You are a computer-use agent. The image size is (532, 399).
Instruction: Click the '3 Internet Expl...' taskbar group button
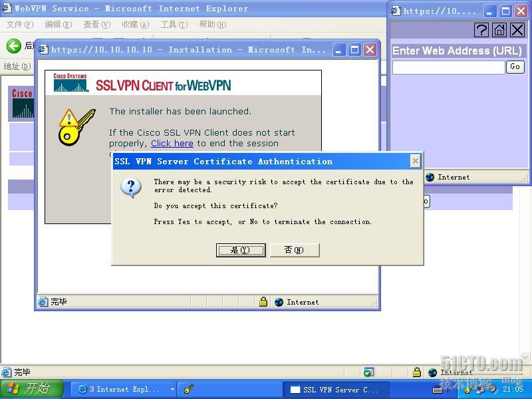coord(124,389)
